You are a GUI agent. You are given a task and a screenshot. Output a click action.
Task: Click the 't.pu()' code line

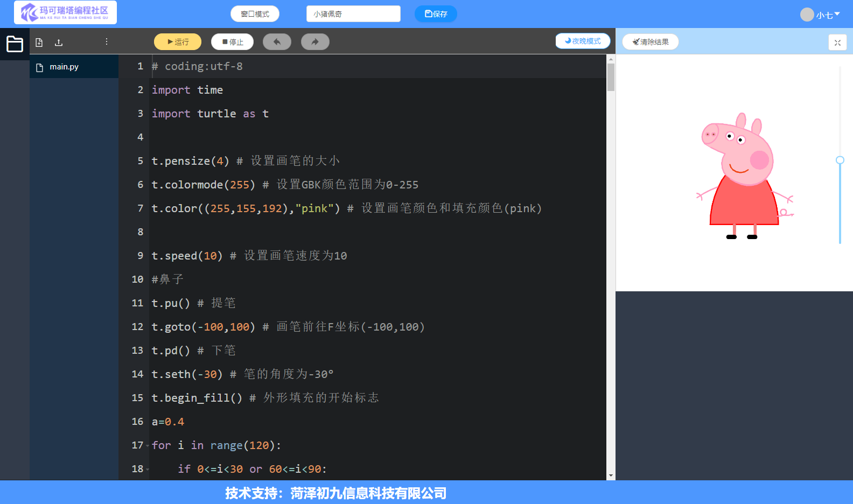(x=194, y=303)
